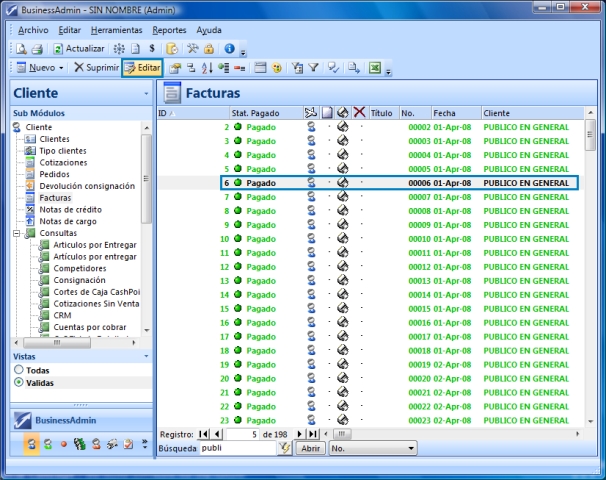Select the Todas radio option
Viewport: 606px width, 480px height.
coord(18,370)
